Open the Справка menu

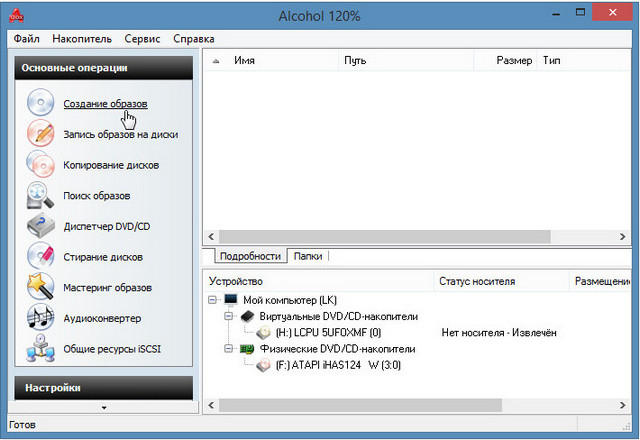pyautogui.click(x=194, y=39)
